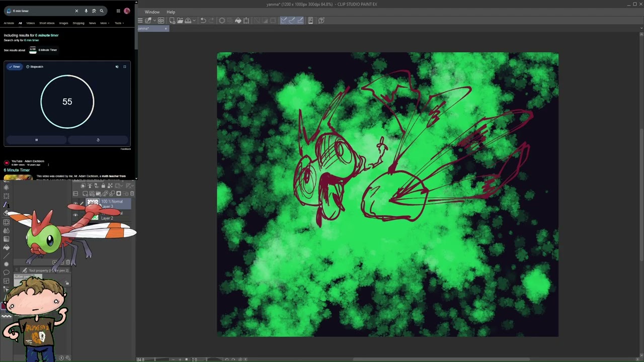Open Clip Studio launcher spiral icon
Viewport: 644px width, 362px height.
(161, 21)
